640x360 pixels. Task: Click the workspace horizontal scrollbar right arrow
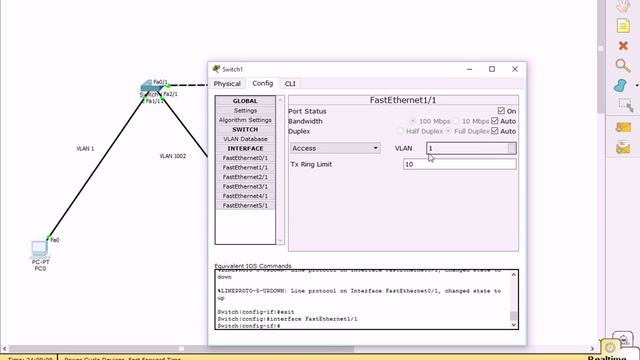(593, 349)
